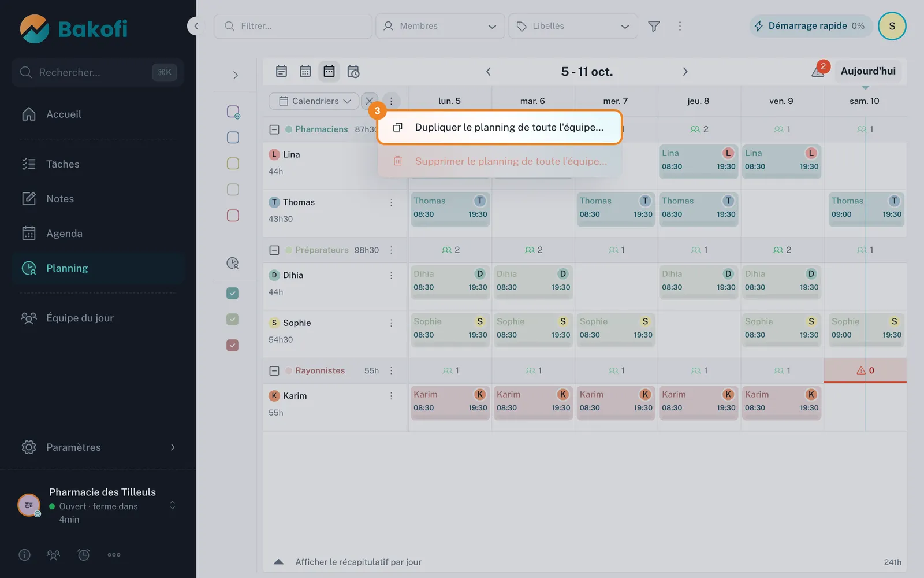The height and width of the screenshot is (578, 924).
Task: Click the filter funnel icon
Action: (654, 26)
